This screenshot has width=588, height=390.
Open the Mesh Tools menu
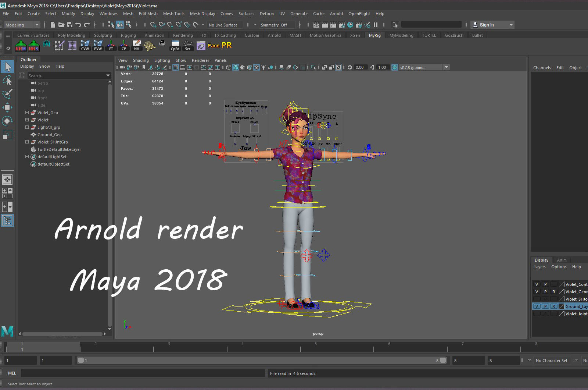click(173, 14)
